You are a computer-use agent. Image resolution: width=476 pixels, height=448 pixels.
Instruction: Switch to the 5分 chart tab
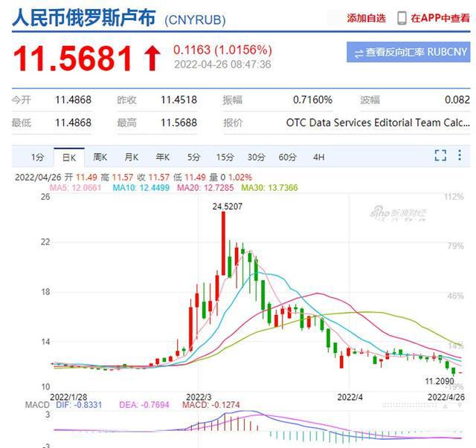click(193, 157)
